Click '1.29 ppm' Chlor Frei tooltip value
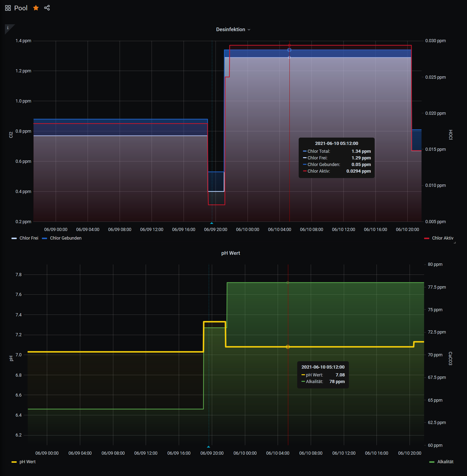Viewport: 467px width, 476px height. point(361,158)
